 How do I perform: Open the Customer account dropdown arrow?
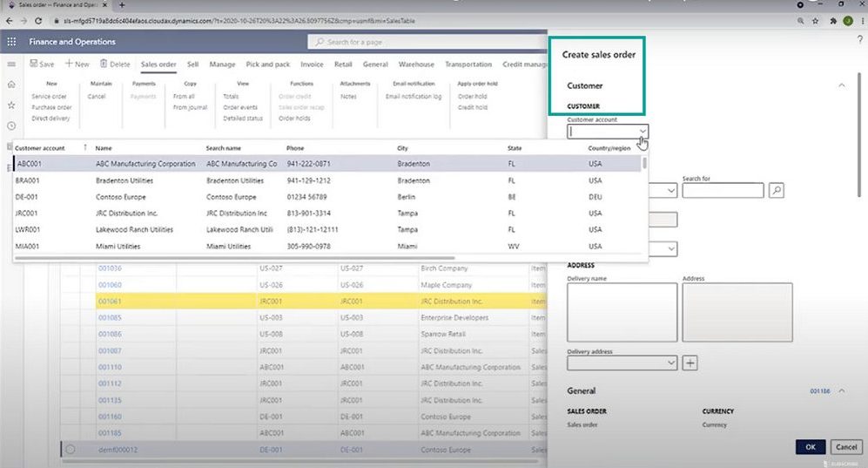pyautogui.click(x=642, y=132)
